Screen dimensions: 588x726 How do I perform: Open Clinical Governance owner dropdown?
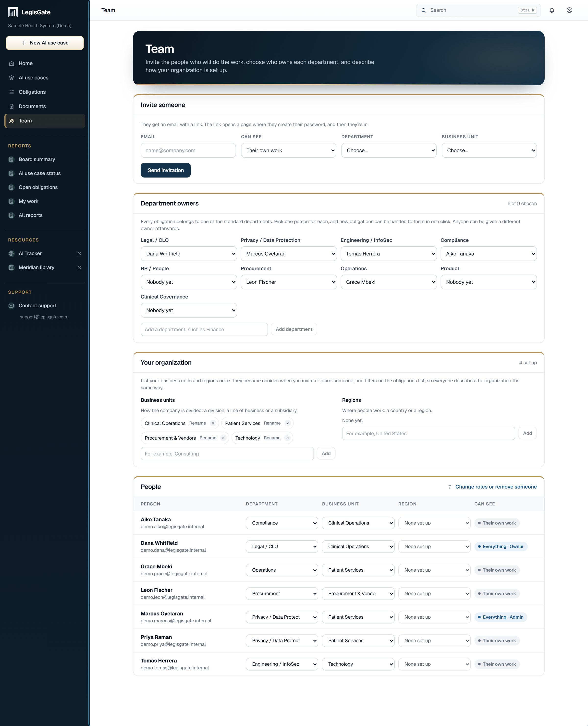189,310
